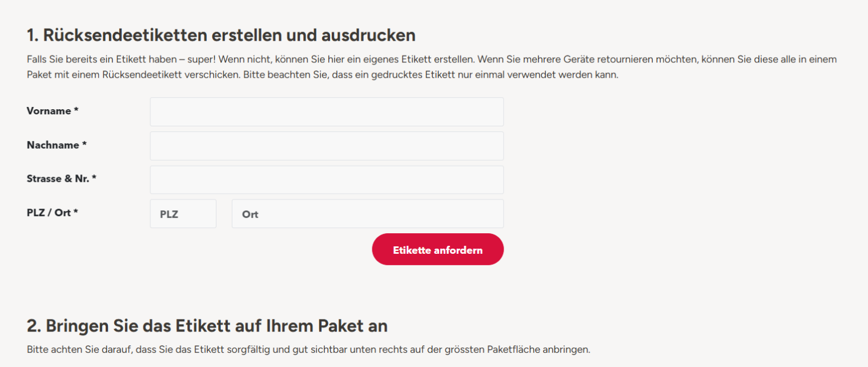This screenshot has height=367, width=868.
Task: Click into the PLZ field
Action: coord(183,214)
